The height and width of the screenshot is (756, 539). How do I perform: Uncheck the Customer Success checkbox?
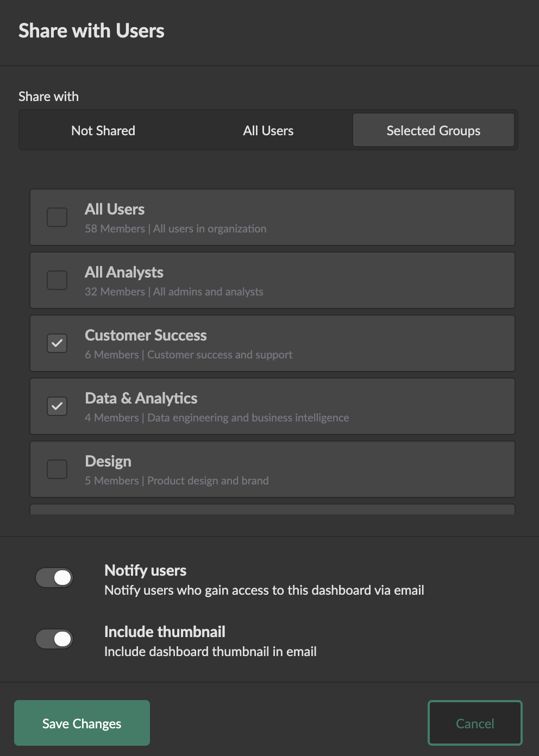(57, 343)
